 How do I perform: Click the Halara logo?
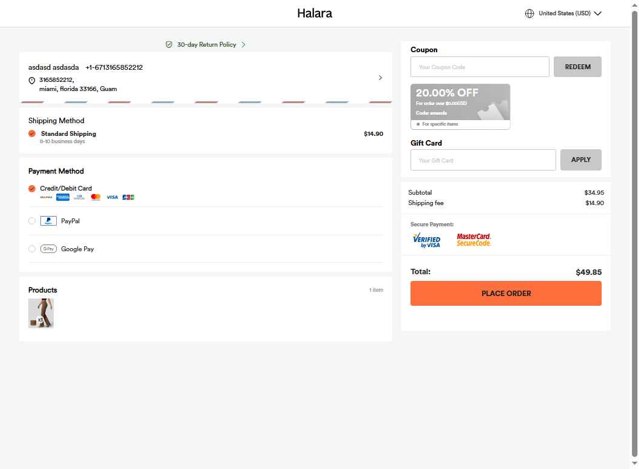pos(314,13)
